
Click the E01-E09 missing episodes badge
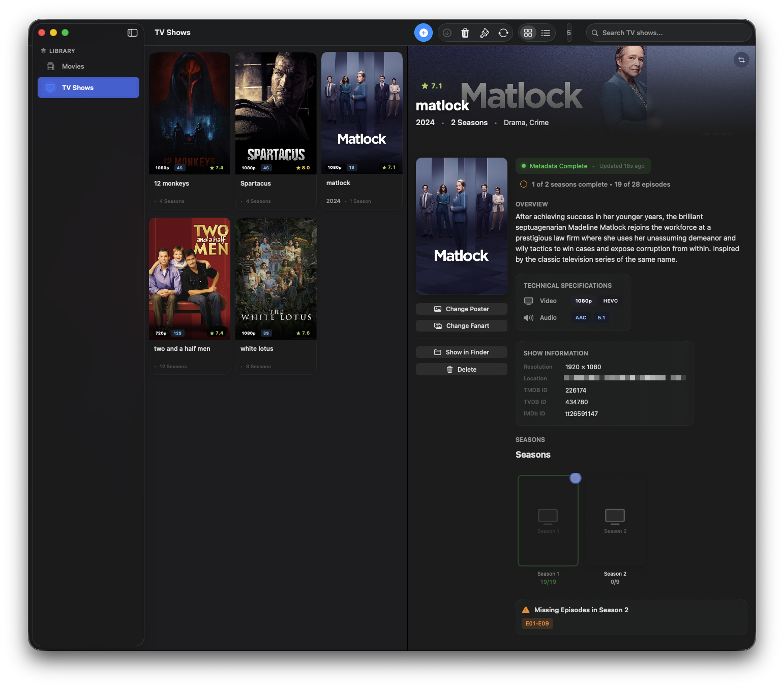[x=537, y=623]
